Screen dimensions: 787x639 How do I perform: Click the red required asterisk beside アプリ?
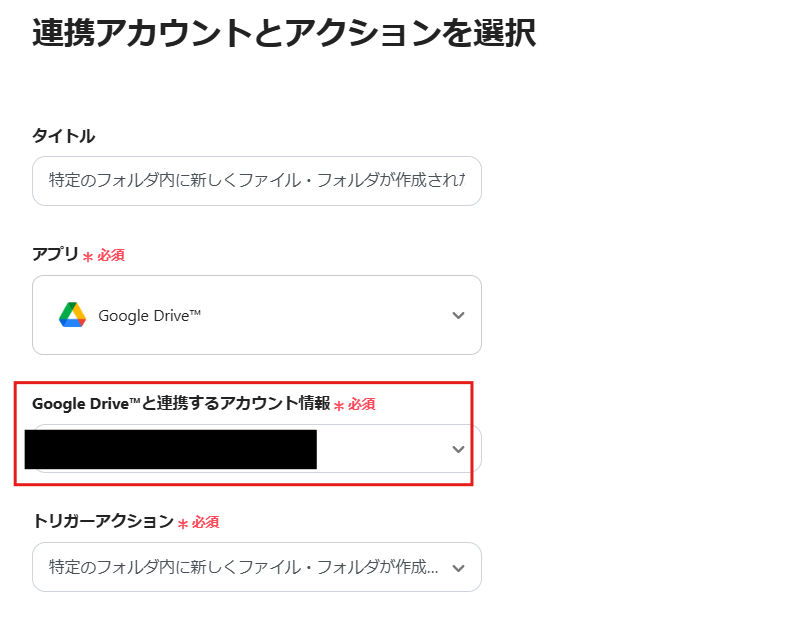tap(88, 258)
